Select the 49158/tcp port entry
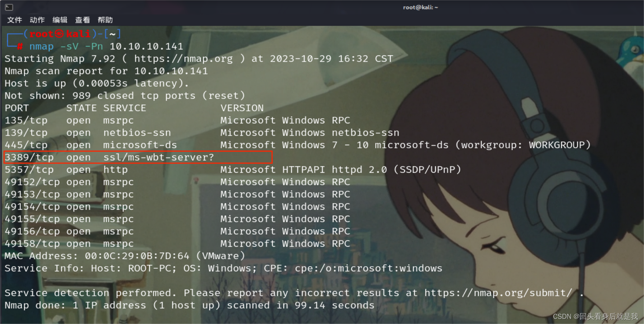 click(32, 244)
